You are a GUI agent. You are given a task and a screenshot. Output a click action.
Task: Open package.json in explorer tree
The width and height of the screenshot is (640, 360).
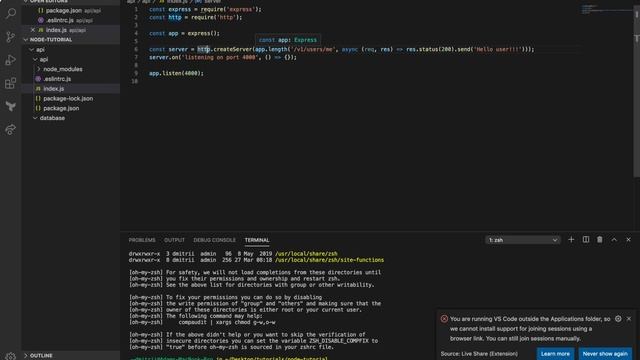[71, 108]
